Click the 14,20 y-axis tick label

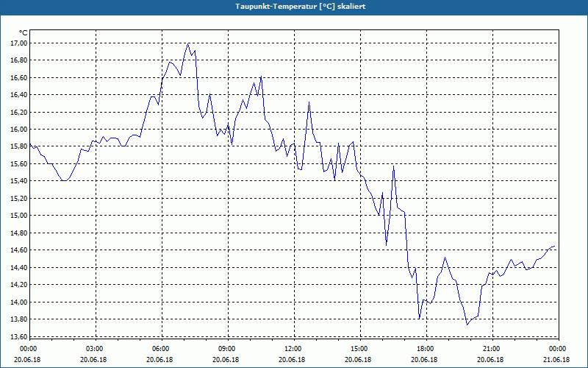(19, 285)
